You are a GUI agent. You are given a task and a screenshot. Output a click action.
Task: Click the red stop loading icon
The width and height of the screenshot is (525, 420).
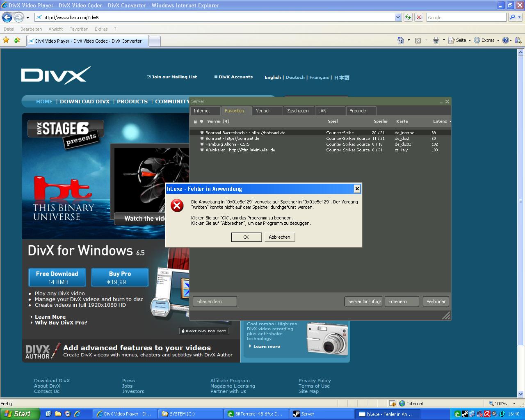418,17
